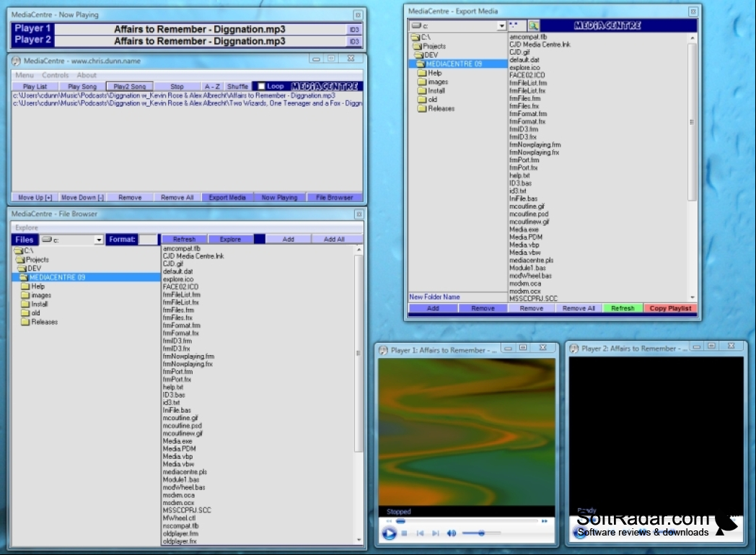Open ID3 tag for Player 2 track

click(x=354, y=41)
